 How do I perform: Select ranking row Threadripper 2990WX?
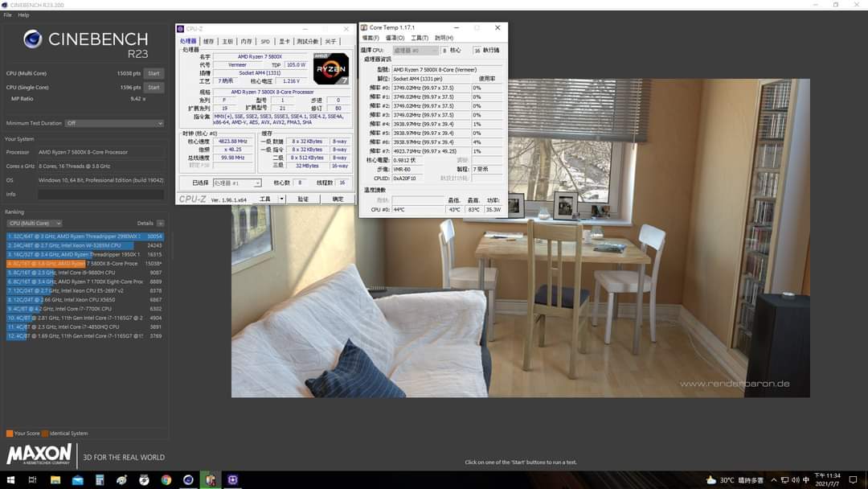pyautogui.click(x=84, y=236)
